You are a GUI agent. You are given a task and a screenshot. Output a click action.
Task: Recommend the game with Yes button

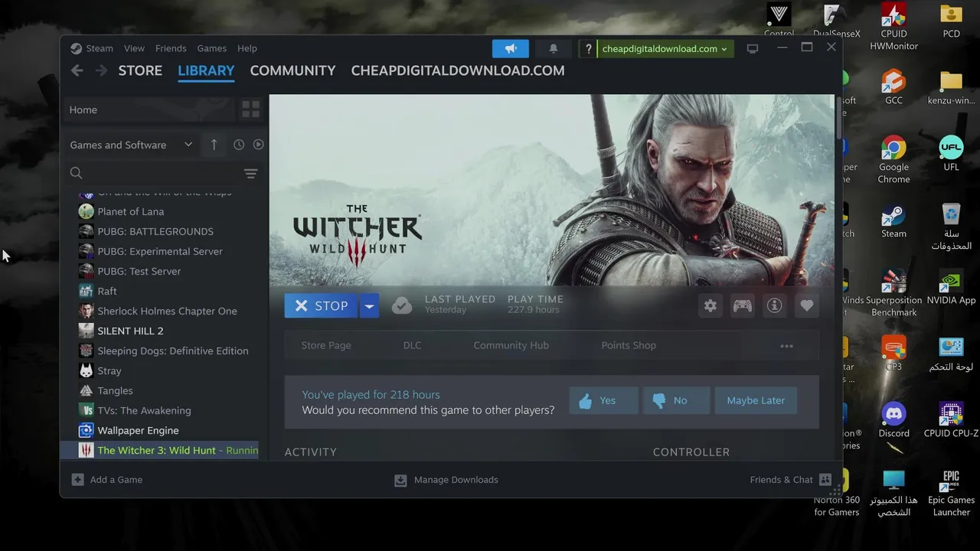(603, 400)
